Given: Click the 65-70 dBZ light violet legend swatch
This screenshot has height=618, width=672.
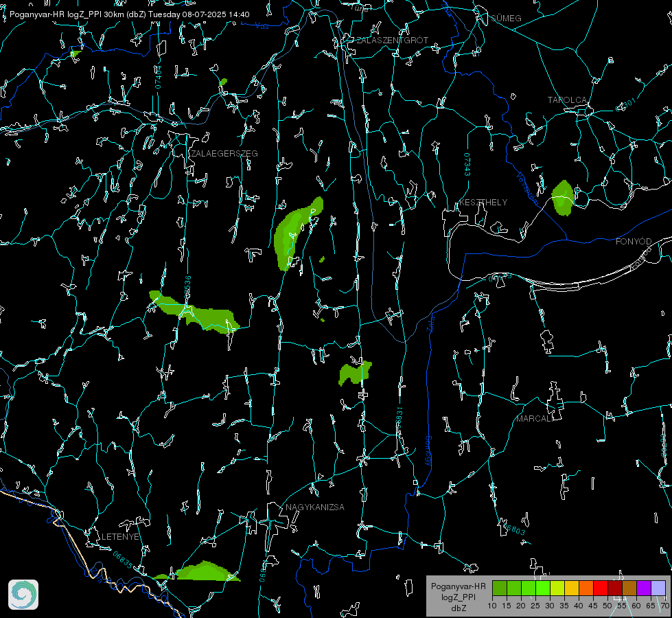Looking at the screenshot, I should tap(658, 588).
